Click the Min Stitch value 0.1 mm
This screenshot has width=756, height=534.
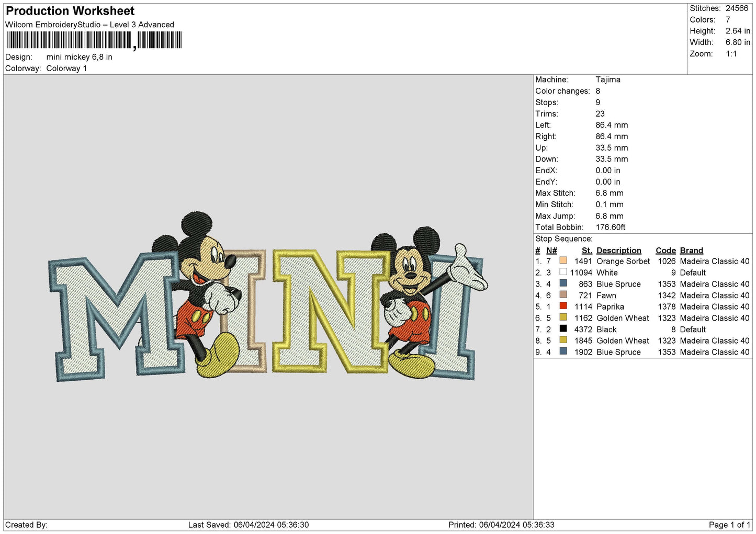coord(610,204)
